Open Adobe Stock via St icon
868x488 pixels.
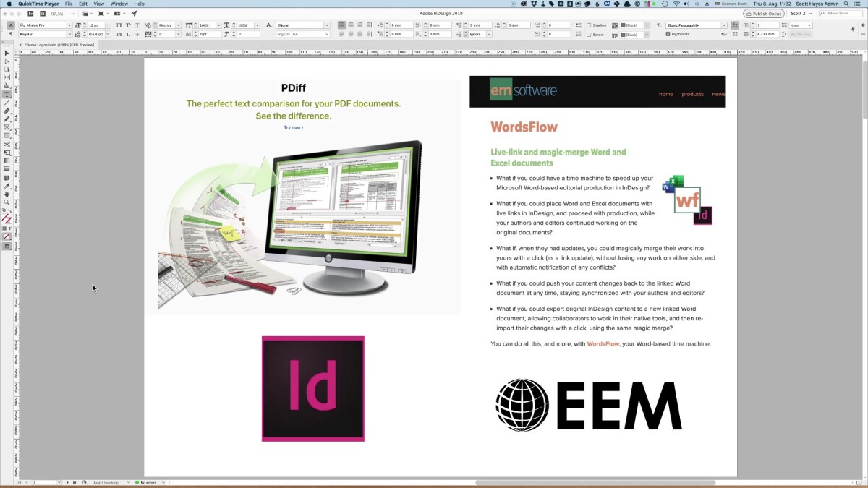43,13
